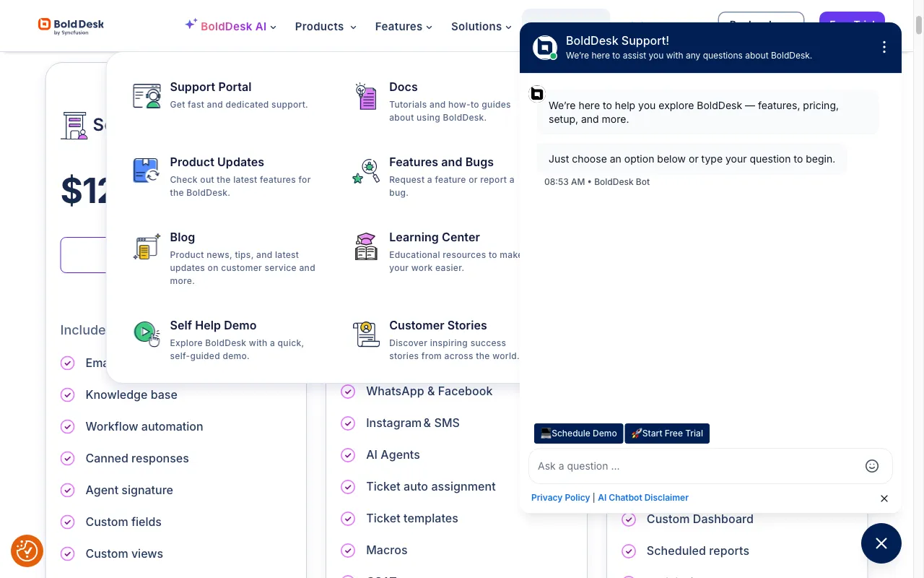This screenshot has height=578, width=924.
Task: Click the checkmark icon beside AI Agents
Action: pyautogui.click(x=348, y=454)
